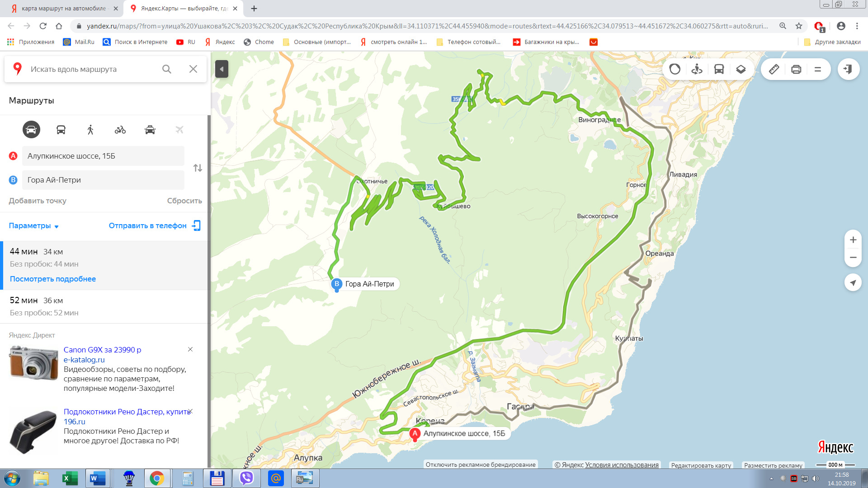Send route via Отправить в телефон
Viewport: 868px width, 488px height.
(155, 225)
